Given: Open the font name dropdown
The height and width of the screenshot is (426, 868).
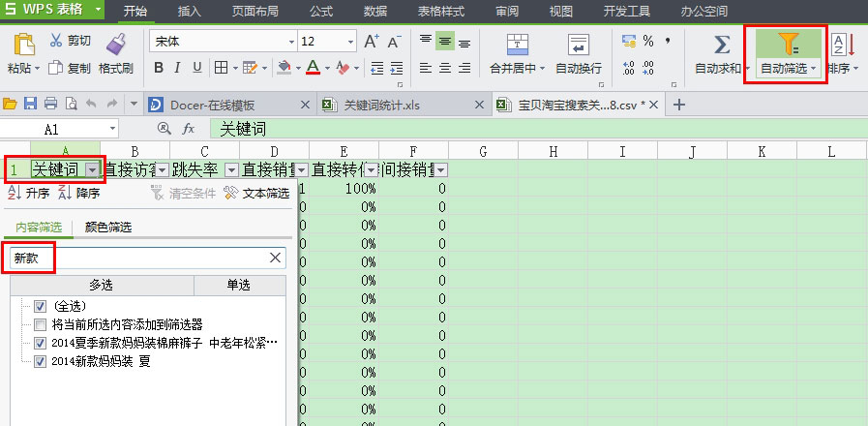Looking at the screenshot, I should point(291,42).
